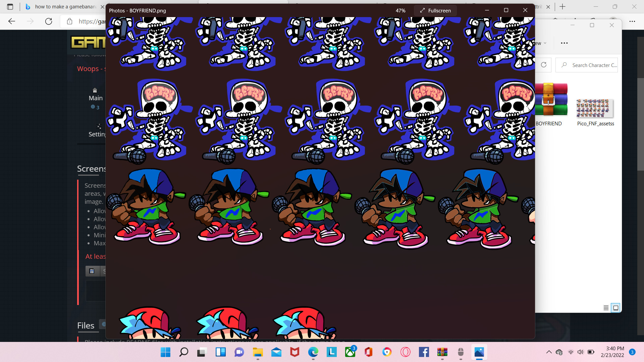Open File Explorer see more options

[564, 43]
